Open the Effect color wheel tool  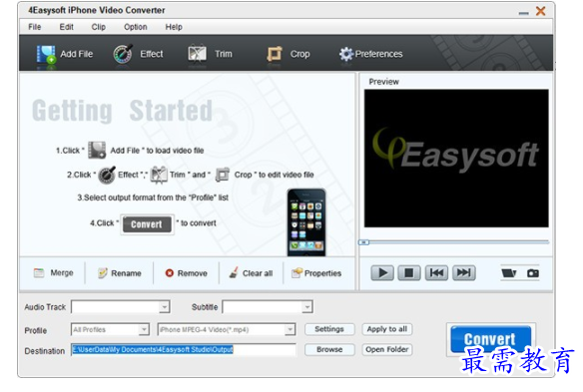tap(123, 54)
